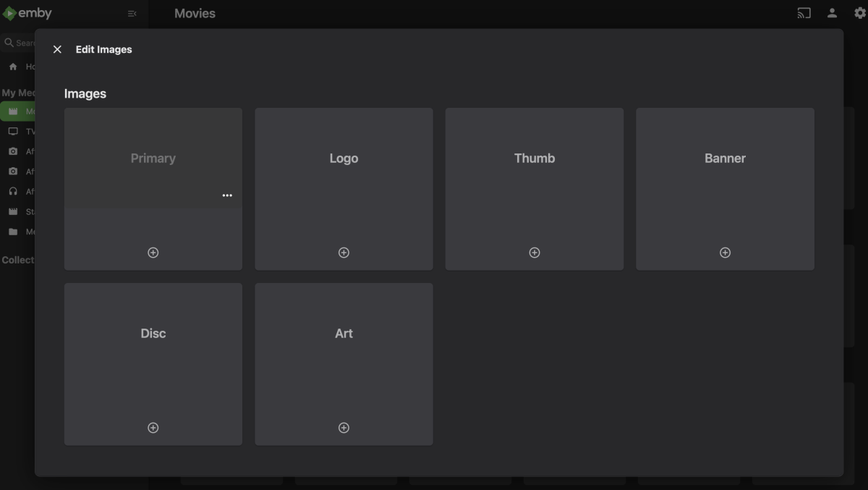Screen dimensions: 868x490
Task: Click the Movies title in top bar
Action: (x=194, y=13)
